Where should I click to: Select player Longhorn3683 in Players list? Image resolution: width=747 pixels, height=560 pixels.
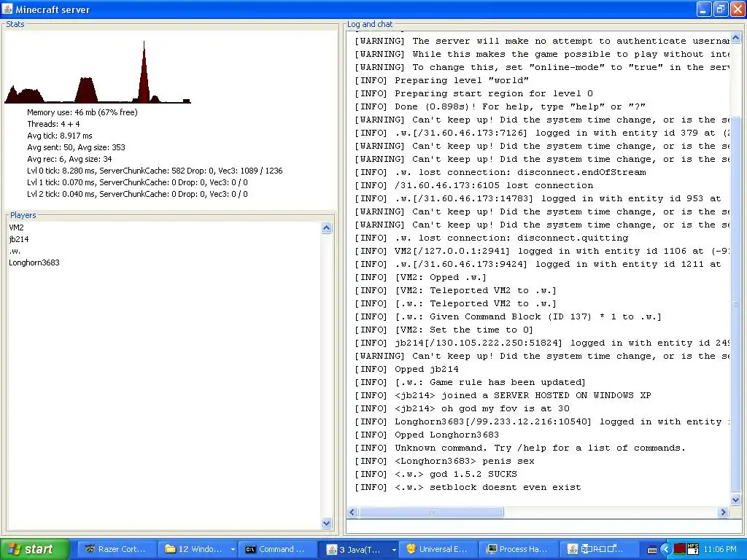[34, 262]
